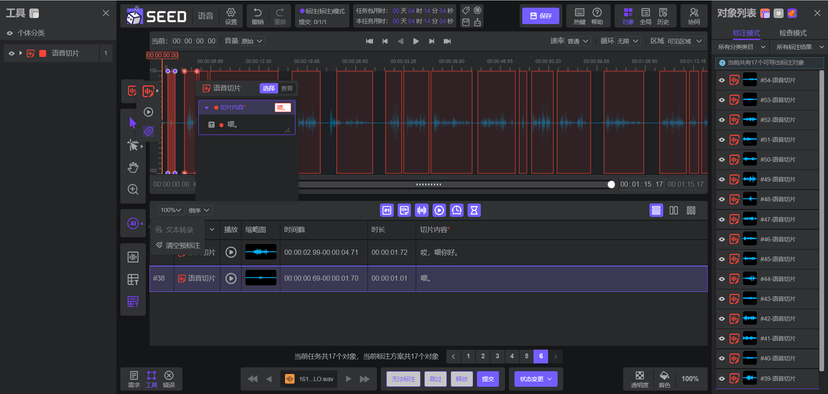Viewport: 828px width, 394px height.
Task: Click the 提交 submit button
Action: (x=488, y=379)
